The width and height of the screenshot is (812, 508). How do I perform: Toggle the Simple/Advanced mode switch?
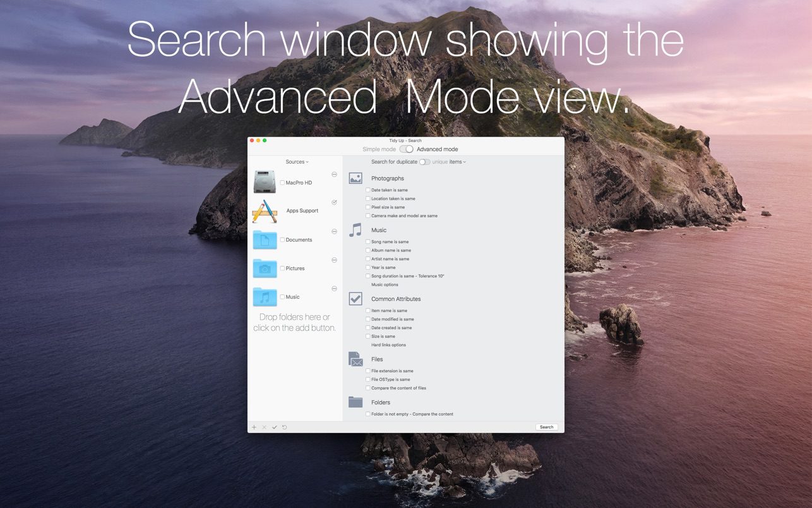click(406, 149)
